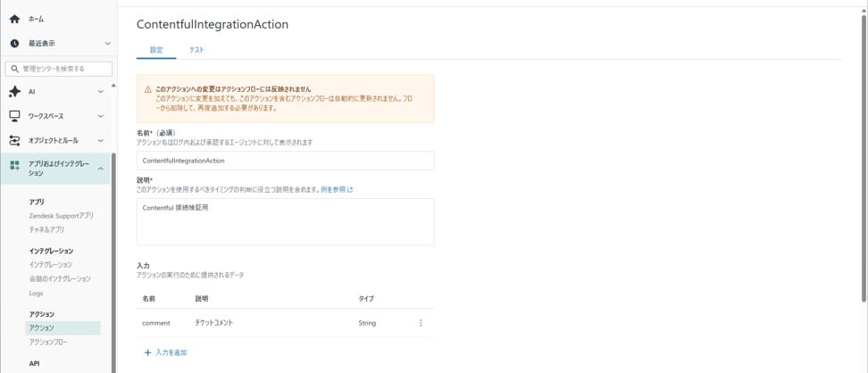Click the plus icon beside 入力を追加
The width and height of the screenshot is (868, 373).
(x=148, y=352)
